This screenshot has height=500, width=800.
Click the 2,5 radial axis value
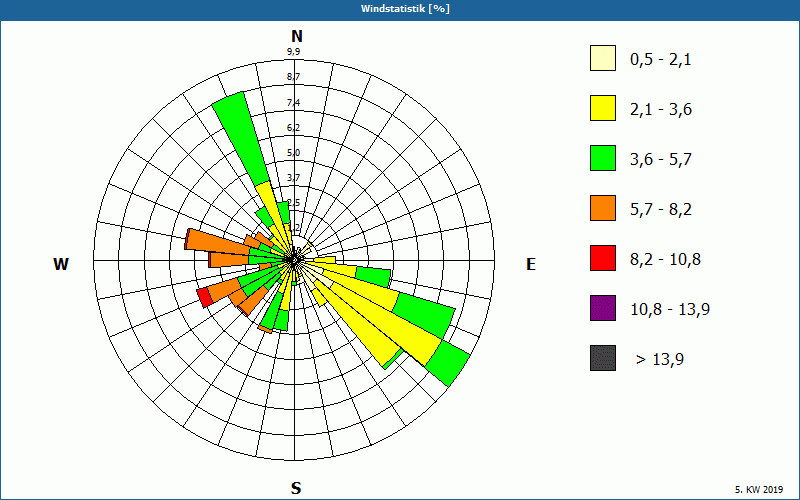[293, 203]
